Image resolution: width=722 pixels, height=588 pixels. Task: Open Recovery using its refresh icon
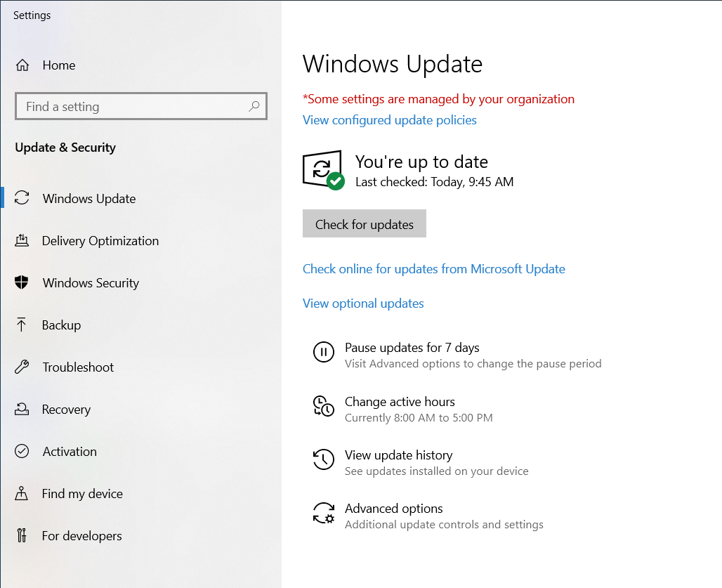(22, 409)
